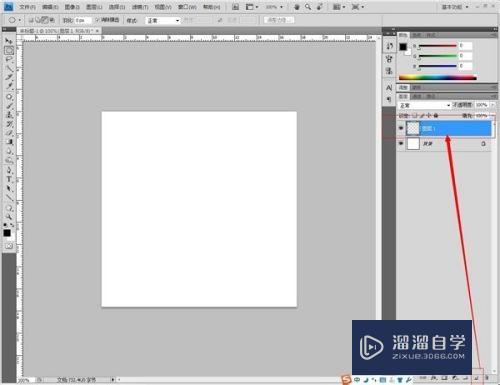Select the Crop tool
500x385 pixels.
9,77
